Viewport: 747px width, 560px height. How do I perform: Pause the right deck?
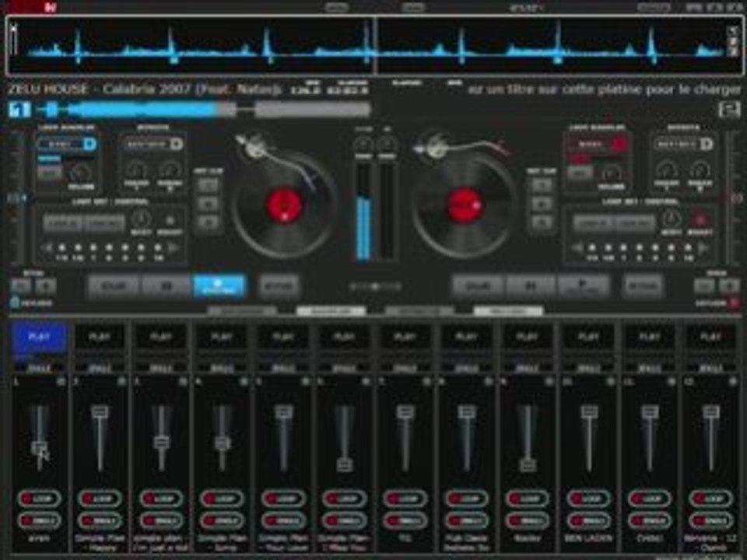click(x=530, y=285)
